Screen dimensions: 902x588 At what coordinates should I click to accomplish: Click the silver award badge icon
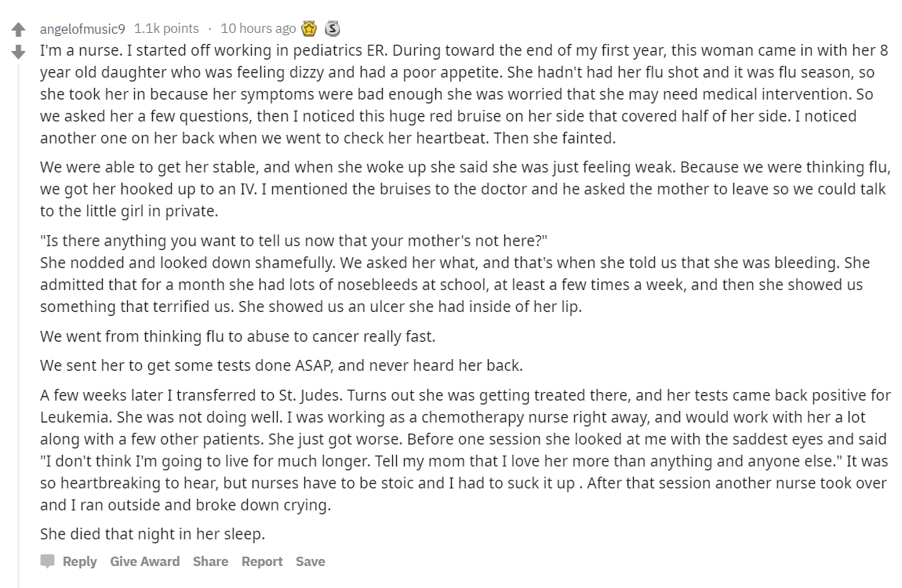click(332, 28)
